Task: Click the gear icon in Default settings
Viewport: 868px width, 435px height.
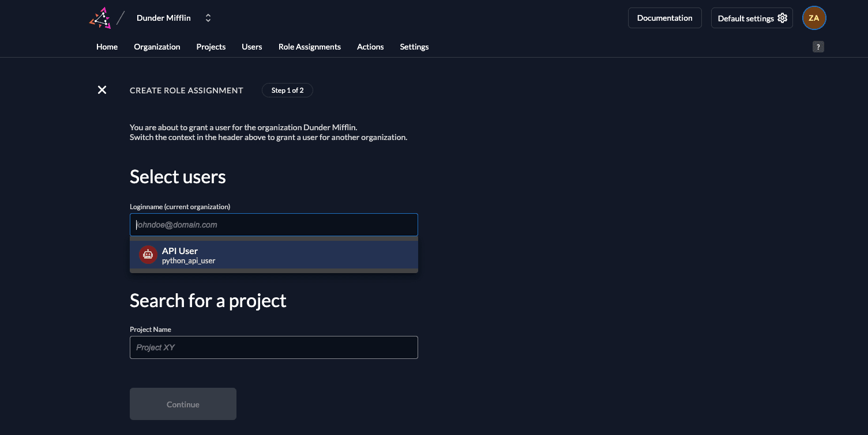Action: pos(782,18)
